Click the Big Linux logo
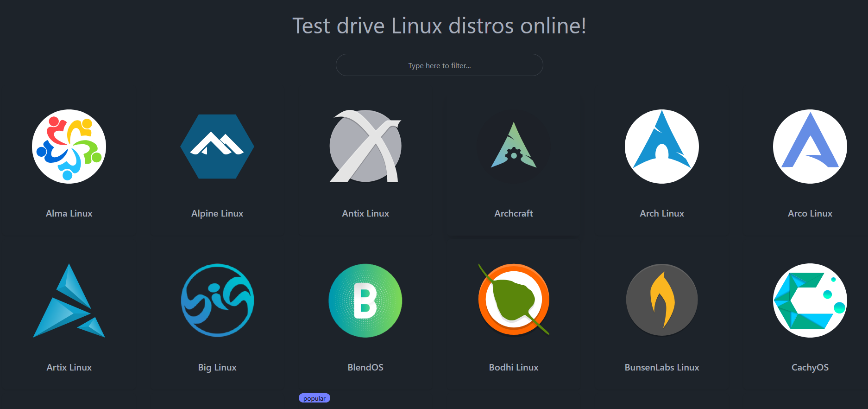 (x=217, y=300)
